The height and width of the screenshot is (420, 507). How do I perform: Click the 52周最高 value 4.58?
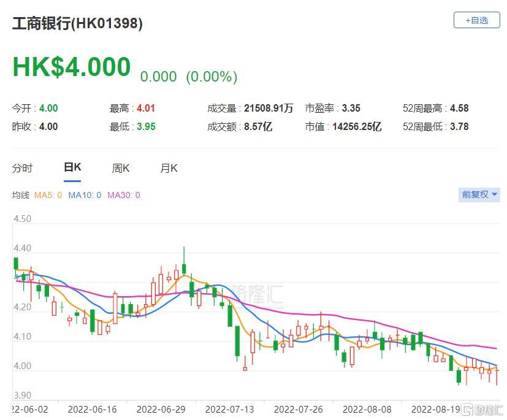(459, 108)
